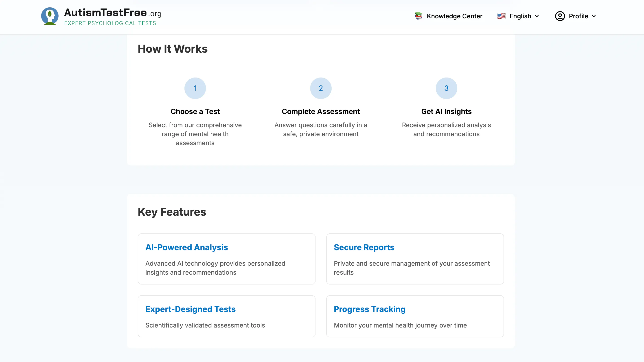Click the AutismTestFree.org site title

(113, 13)
